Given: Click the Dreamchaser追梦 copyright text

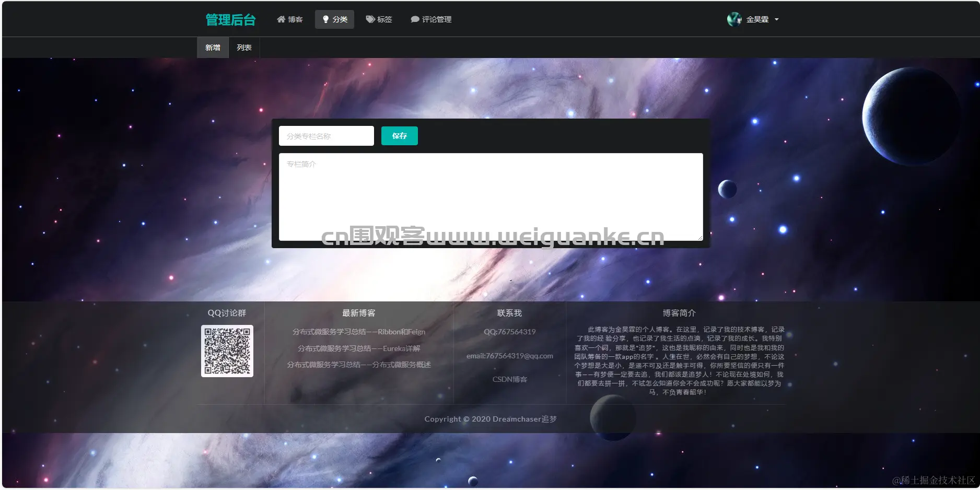Looking at the screenshot, I should point(491,418).
